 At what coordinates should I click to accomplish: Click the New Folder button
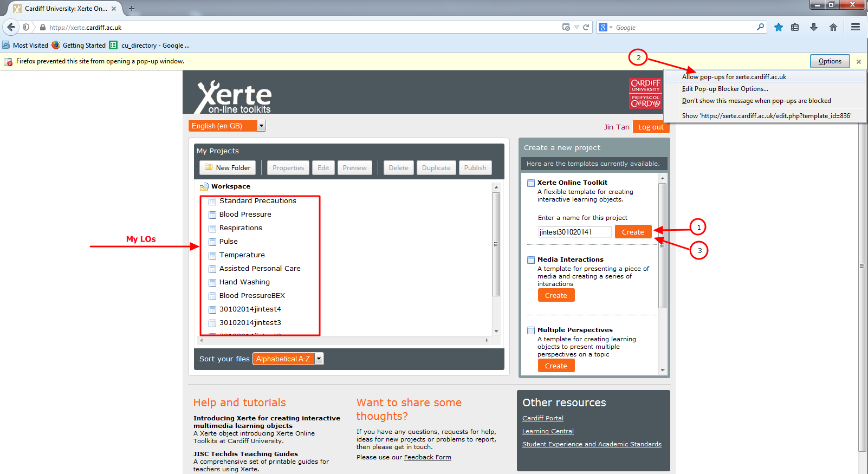228,168
